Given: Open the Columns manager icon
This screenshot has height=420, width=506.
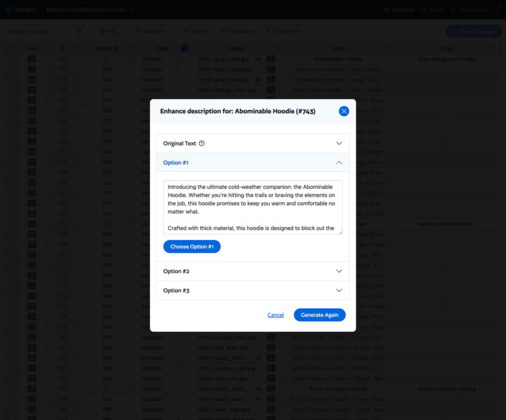Looking at the screenshot, I should [137, 31].
